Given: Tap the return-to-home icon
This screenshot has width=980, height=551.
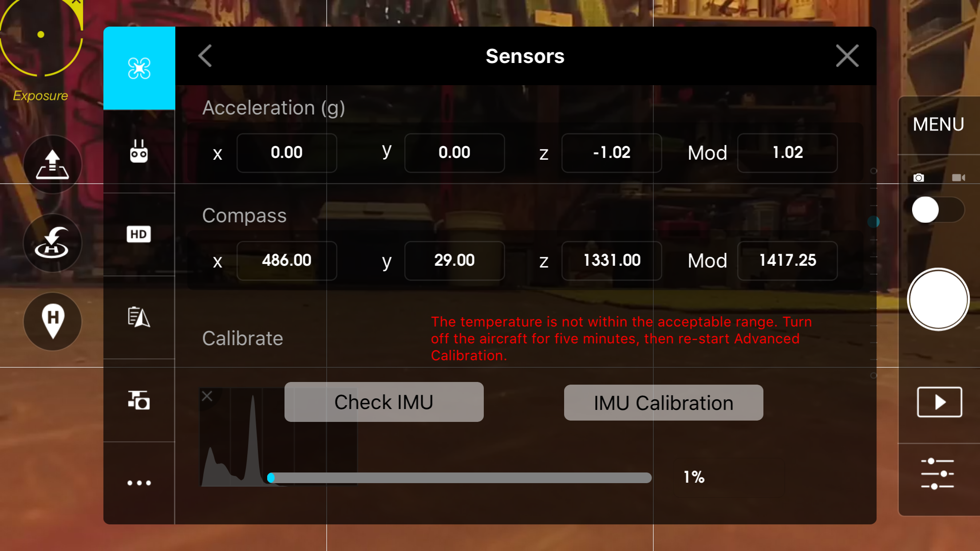Looking at the screenshot, I should (x=52, y=243).
